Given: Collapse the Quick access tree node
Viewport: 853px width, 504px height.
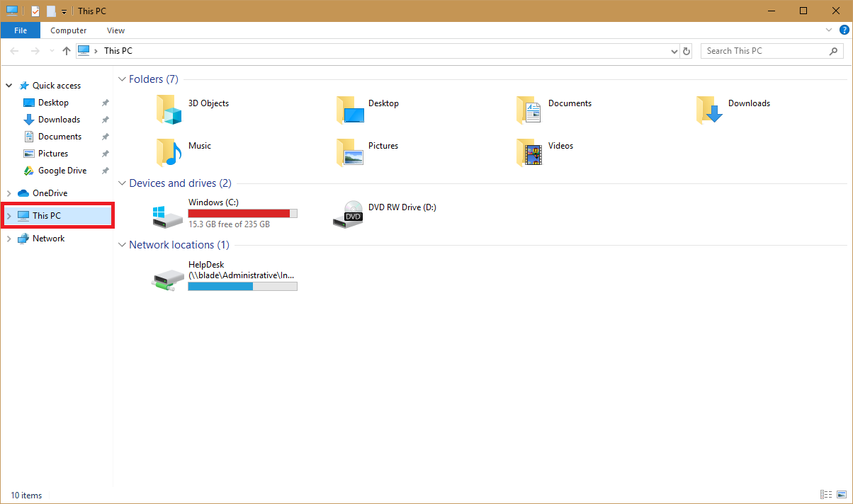Looking at the screenshot, I should (x=9, y=86).
